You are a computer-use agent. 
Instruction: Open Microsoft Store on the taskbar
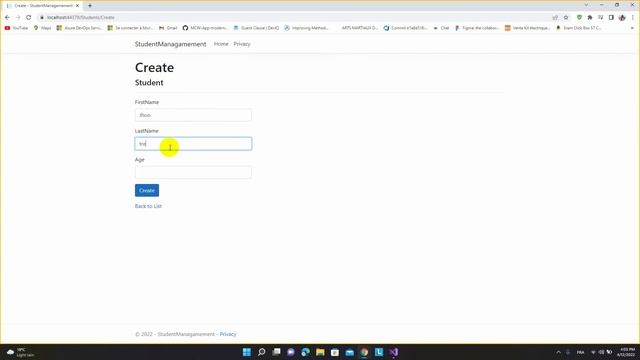[335, 352]
